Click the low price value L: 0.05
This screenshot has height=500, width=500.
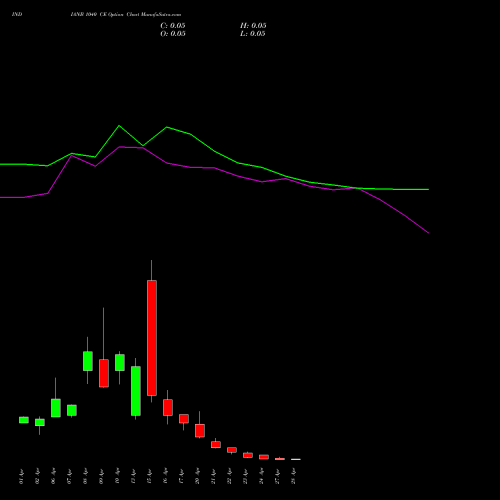click(x=253, y=34)
